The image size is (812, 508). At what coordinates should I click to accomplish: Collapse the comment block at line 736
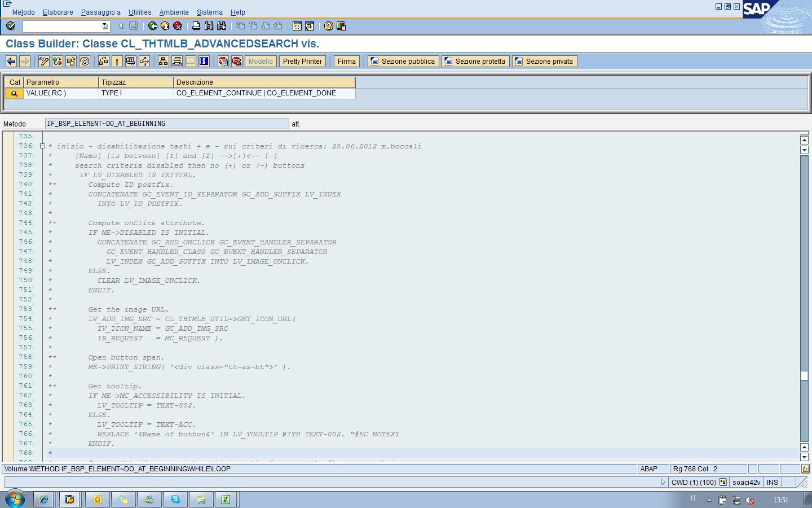(x=43, y=146)
